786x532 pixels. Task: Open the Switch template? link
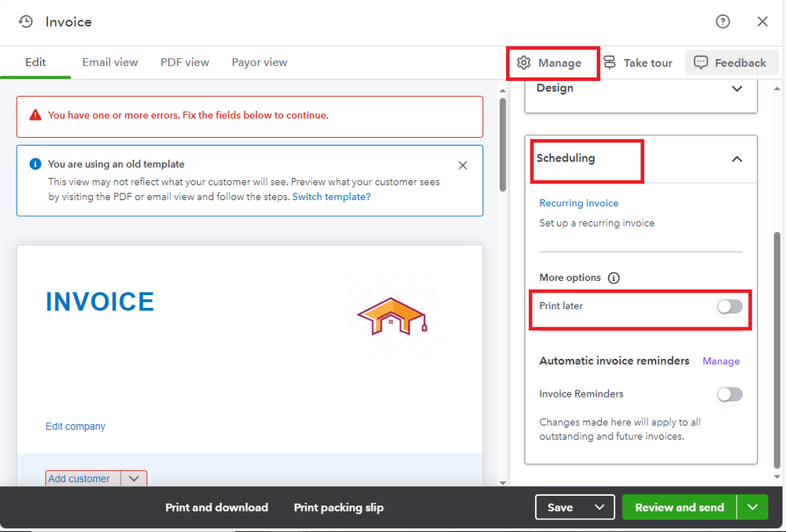point(331,197)
